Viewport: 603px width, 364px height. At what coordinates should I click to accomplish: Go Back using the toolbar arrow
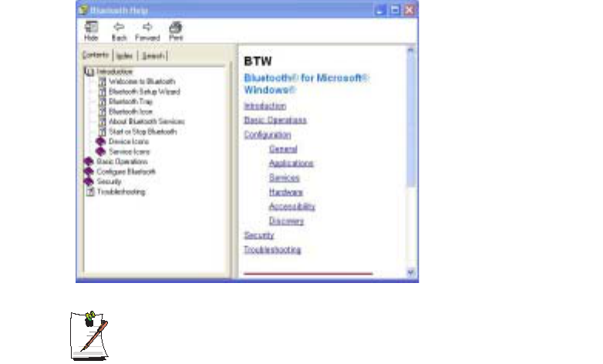[x=120, y=27]
